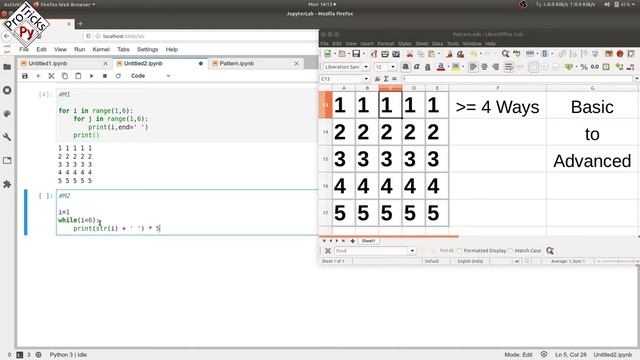Open the cell type dropdown showing Code

(x=150, y=76)
